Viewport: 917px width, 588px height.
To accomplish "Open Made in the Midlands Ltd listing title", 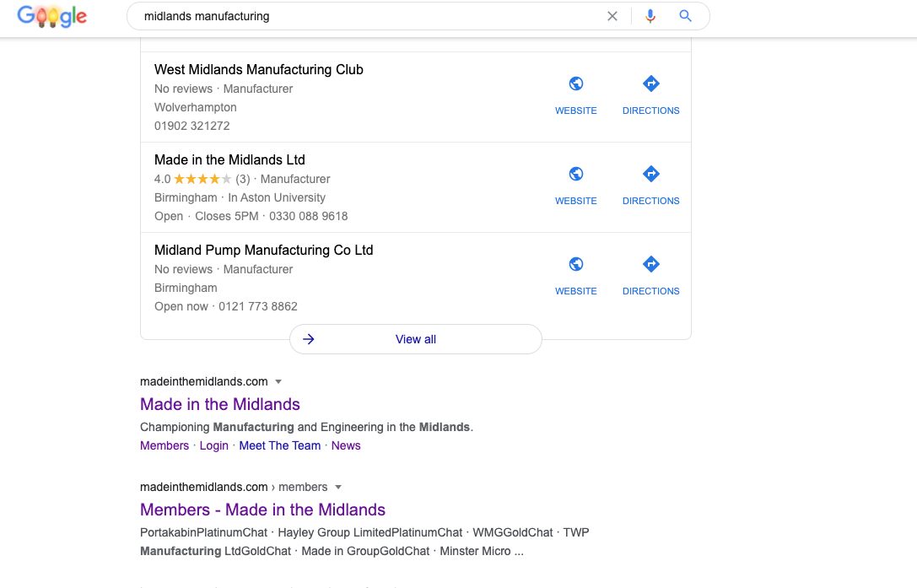I will click(229, 159).
